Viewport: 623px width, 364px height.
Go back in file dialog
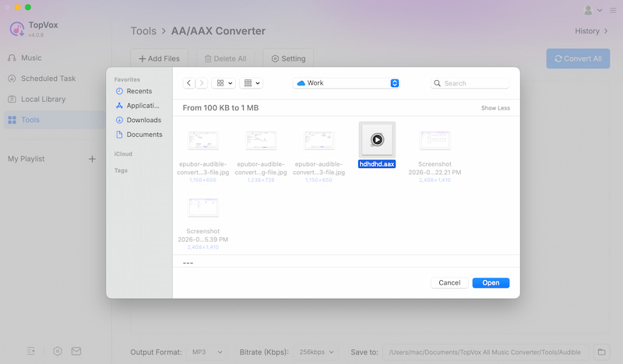point(188,83)
